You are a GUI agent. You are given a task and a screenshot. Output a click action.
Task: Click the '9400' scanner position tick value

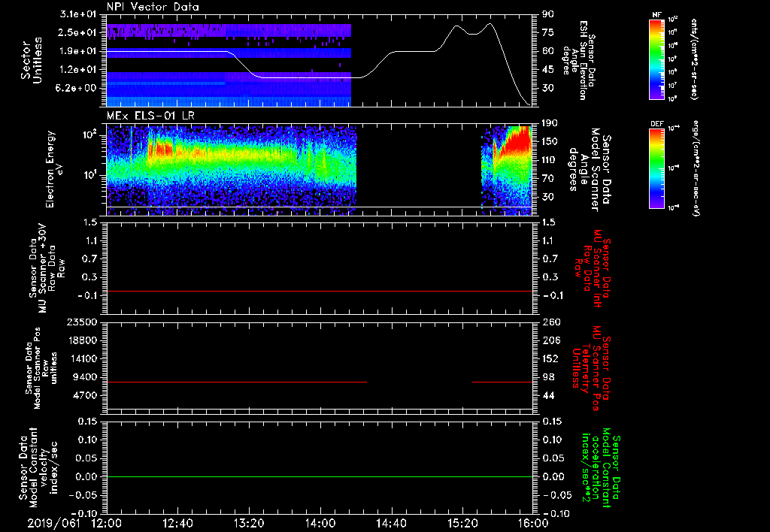point(84,377)
